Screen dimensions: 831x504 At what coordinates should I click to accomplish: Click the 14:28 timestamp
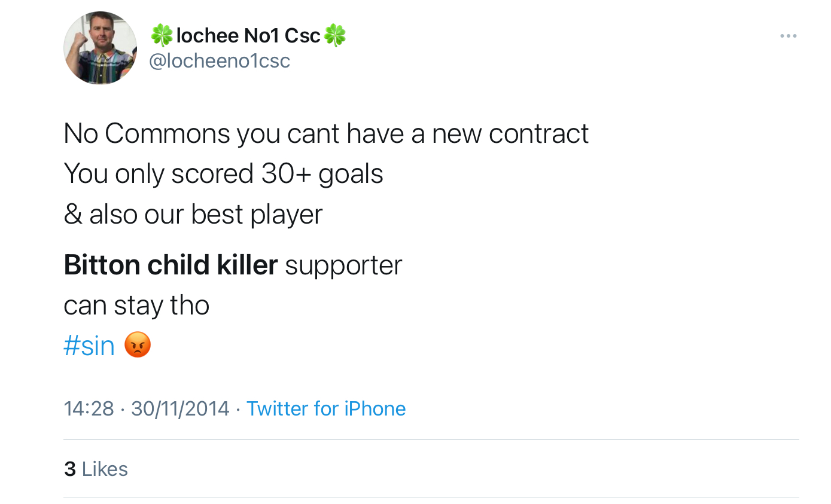[89, 408]
